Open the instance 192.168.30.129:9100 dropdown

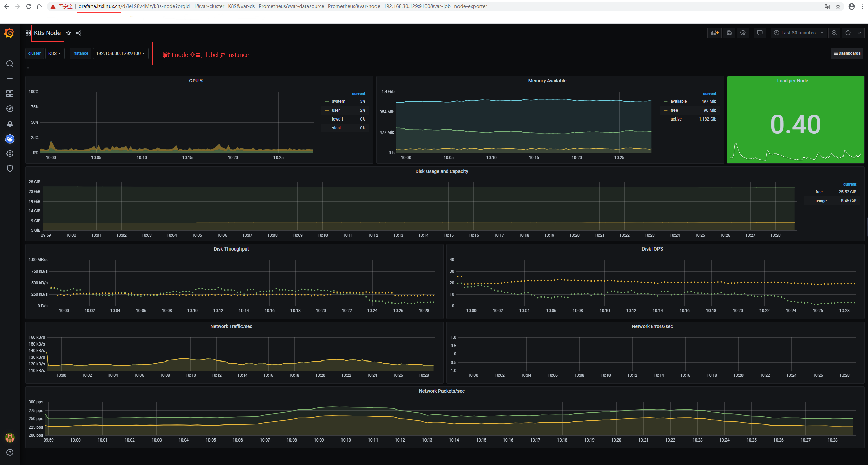click(x=120, y=53)
